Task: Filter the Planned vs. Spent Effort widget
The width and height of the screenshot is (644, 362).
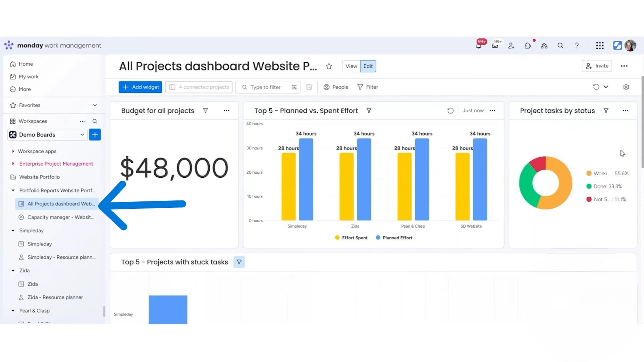Action: click(369, 111)
